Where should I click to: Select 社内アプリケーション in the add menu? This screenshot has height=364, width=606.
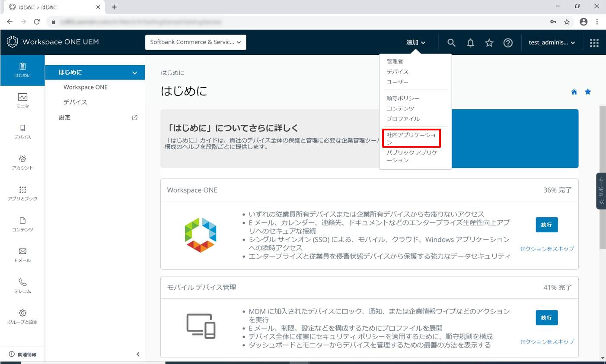pos(411,138)
